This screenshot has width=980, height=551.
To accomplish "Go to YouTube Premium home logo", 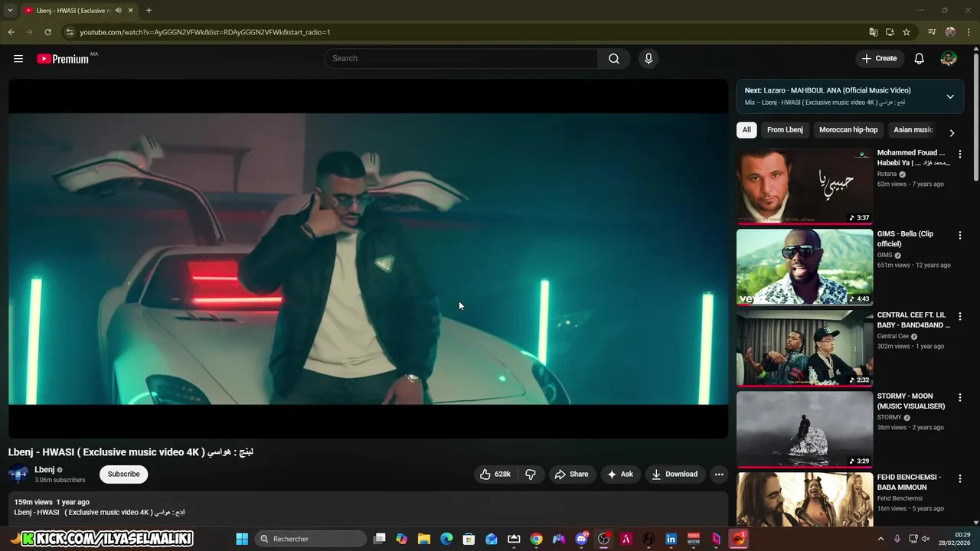I will [63, 59].
